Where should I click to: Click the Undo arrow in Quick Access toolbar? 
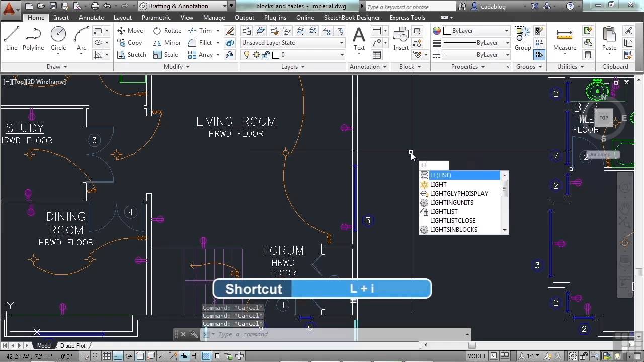(107, 6)
